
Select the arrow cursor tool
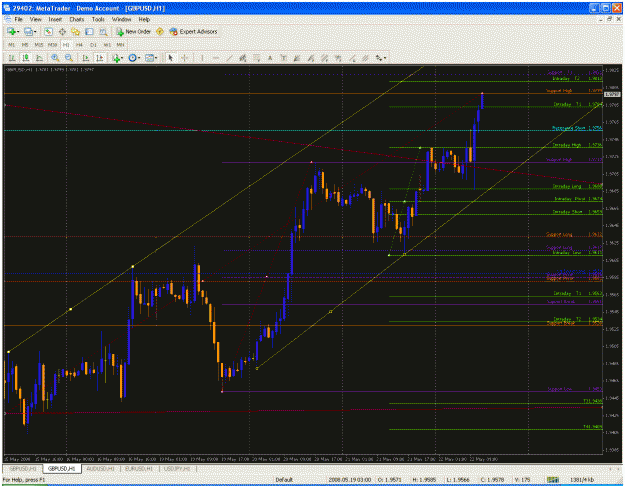click(x=171, y=58)
